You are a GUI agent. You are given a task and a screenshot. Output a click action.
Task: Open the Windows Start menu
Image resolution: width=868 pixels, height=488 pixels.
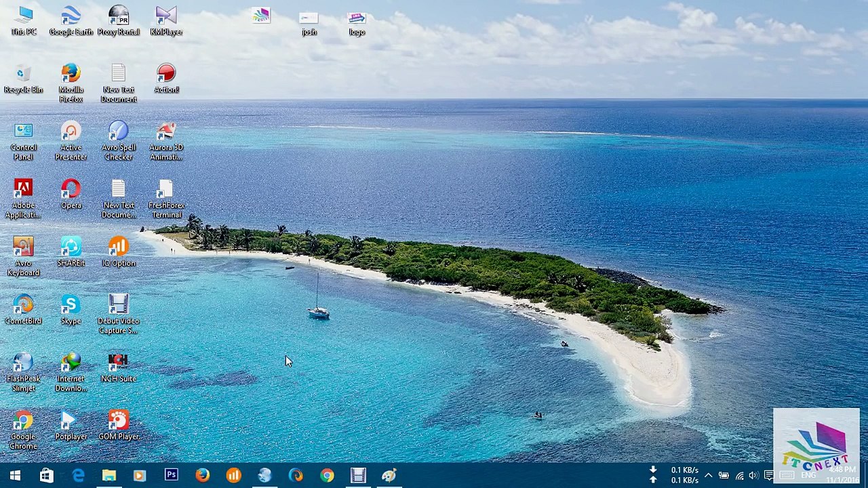tap(15, 476)
